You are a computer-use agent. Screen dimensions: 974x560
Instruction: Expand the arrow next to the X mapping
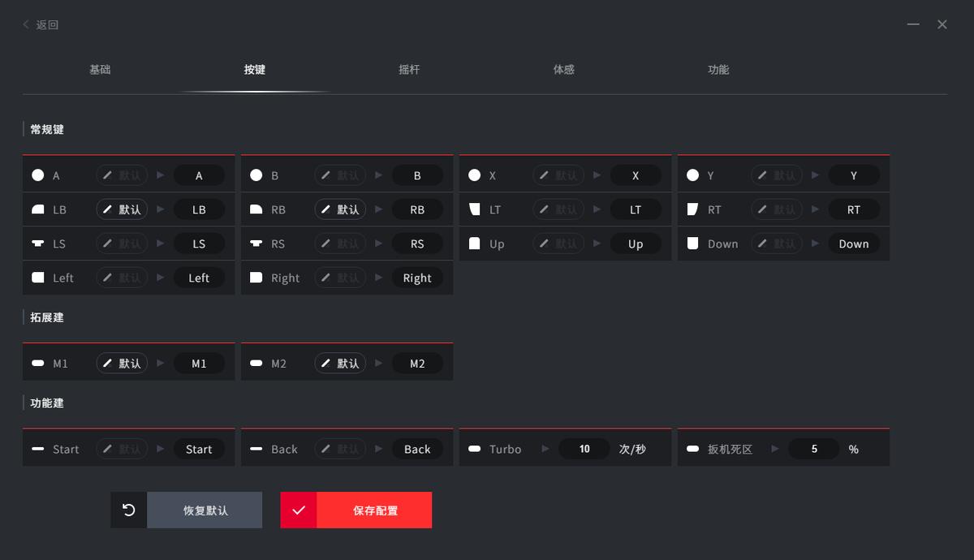pos(597,175)
